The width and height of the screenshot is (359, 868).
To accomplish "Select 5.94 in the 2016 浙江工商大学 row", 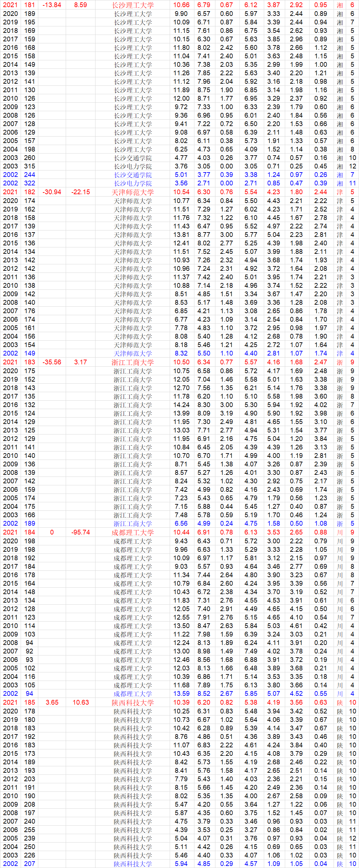I will tap(273, 405).
